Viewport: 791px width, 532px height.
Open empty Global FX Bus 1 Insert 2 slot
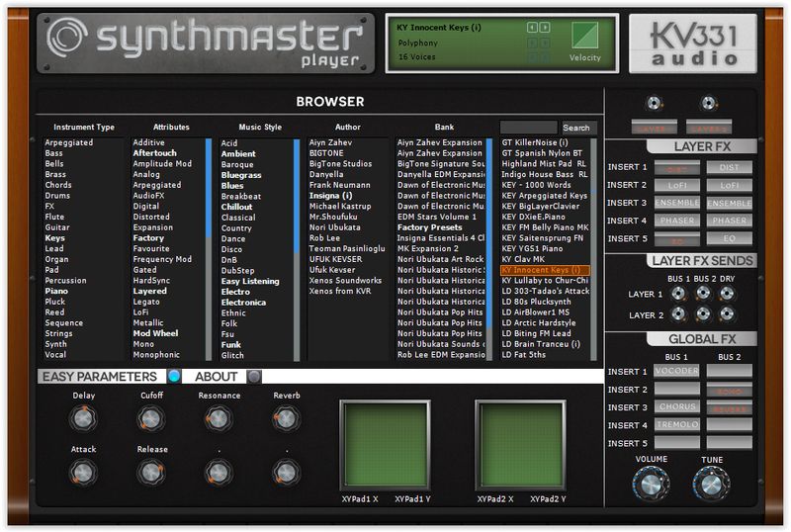677,390
